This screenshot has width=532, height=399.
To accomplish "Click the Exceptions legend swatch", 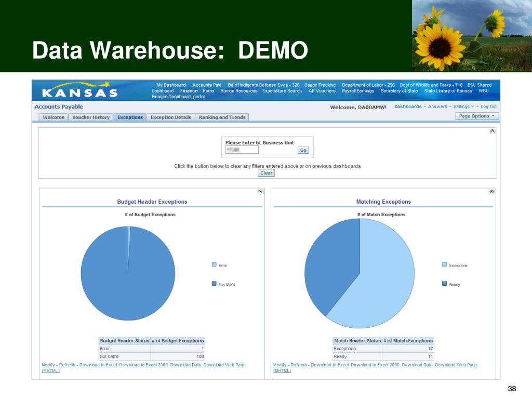I will tap(445, 264).
